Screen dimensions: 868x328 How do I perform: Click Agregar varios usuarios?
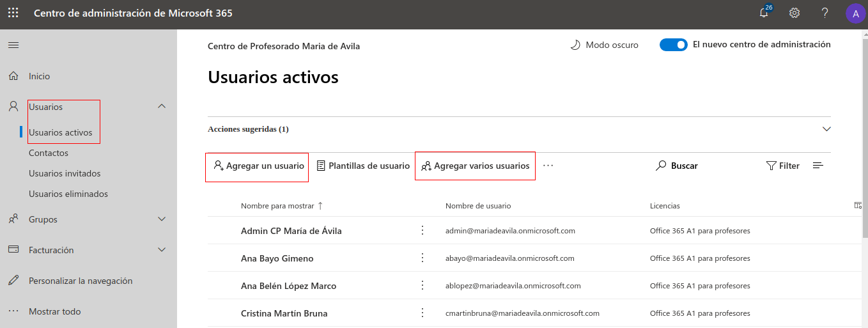coord(475,166)
